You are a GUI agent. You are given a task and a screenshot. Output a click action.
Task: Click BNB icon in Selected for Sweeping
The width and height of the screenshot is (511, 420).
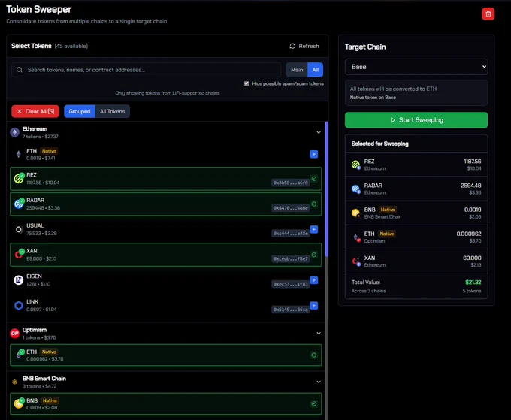coord(355,213)
